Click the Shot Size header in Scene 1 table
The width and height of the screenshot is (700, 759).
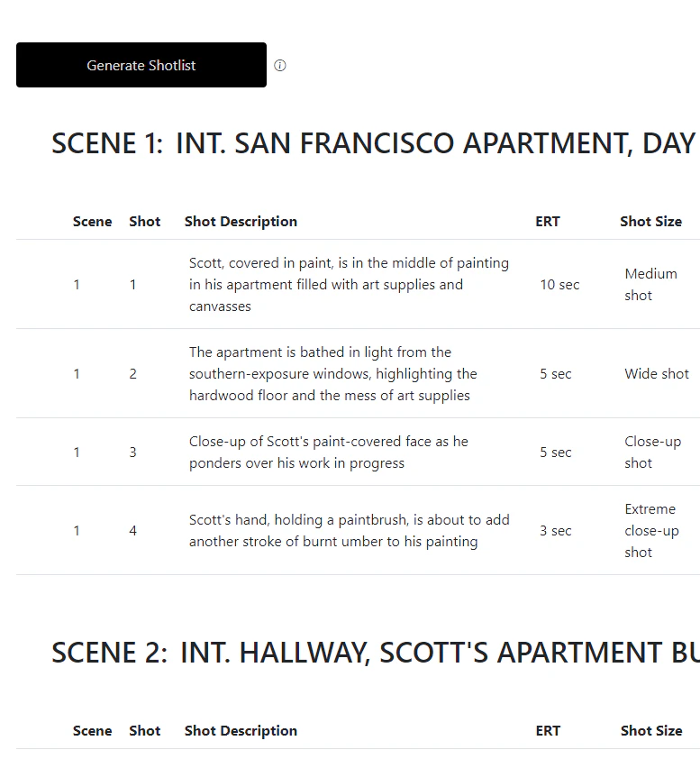click(650, 222)
